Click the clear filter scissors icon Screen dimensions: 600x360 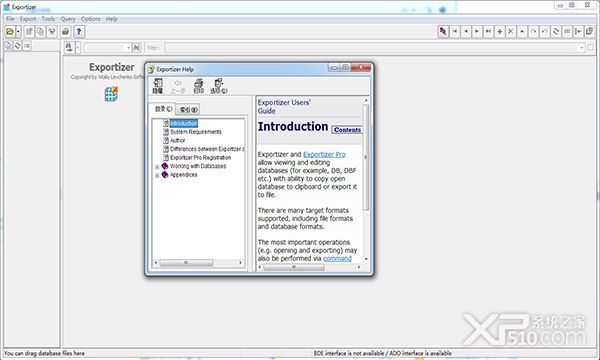pyautogui.click(x=137, y=48)
